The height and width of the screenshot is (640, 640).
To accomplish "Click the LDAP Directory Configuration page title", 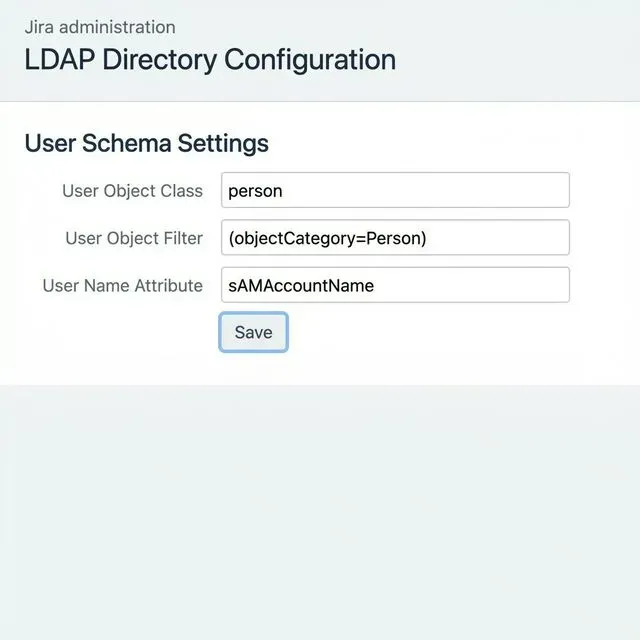I will tap(210, 60).
